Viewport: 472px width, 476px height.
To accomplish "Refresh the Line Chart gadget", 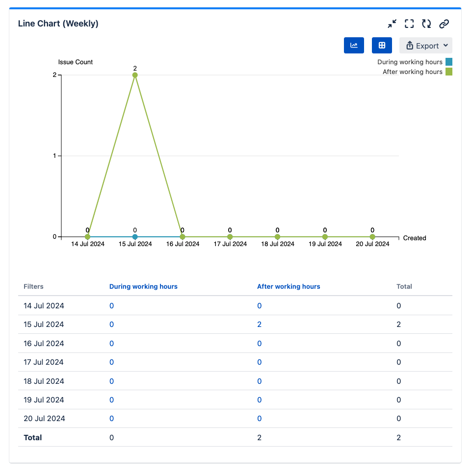I will (426, 24).
